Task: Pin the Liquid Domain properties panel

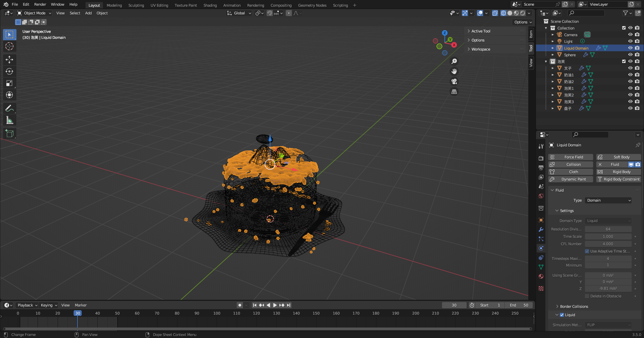Action: point(638,145)
